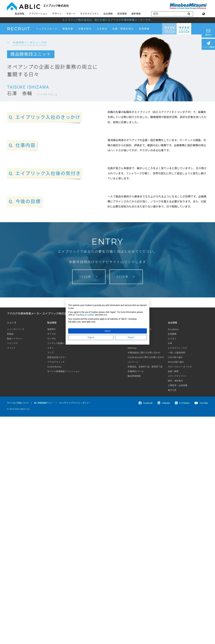The width and height of the screenshot is (215, 644).
Task: Click the search magnifier icon
Action: 189,14
